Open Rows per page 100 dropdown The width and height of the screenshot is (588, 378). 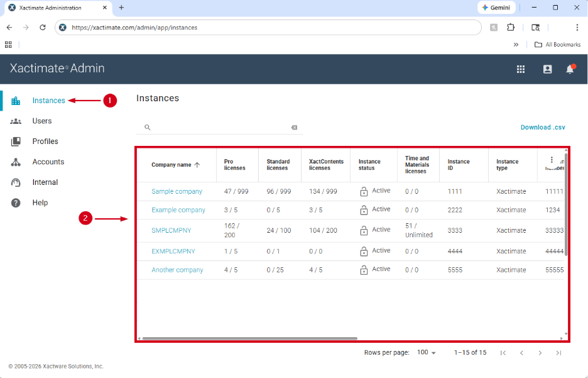427,352
